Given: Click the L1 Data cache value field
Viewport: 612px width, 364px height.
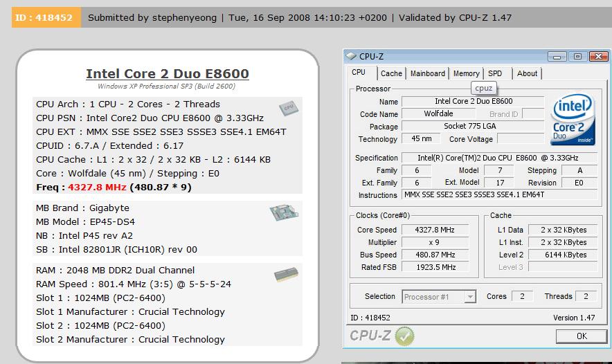Looking at the screenshot, I should point(563,230).
